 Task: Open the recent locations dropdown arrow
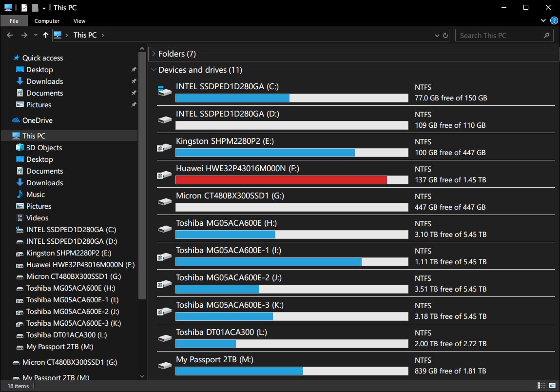point(36,35)
